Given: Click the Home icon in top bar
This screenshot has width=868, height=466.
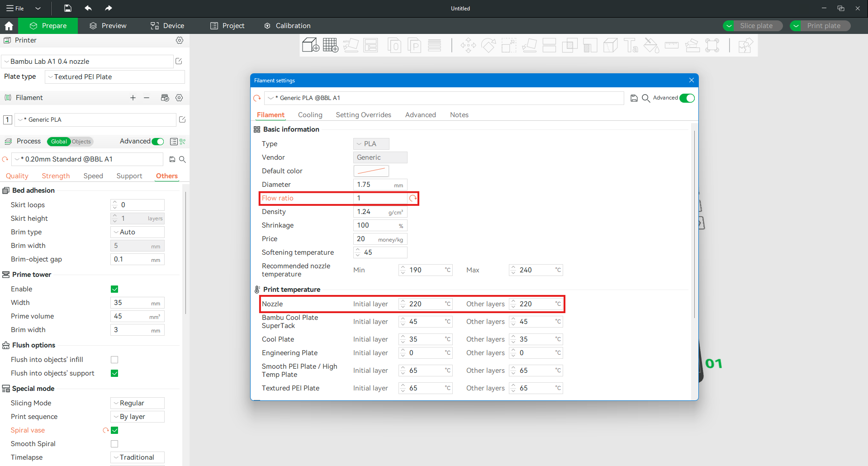Looking at the screenshot, I should point(9,26).
